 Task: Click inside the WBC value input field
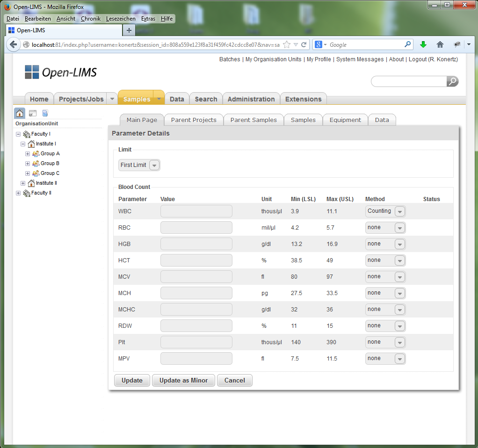pyautogui.click(x=196, y=211)
